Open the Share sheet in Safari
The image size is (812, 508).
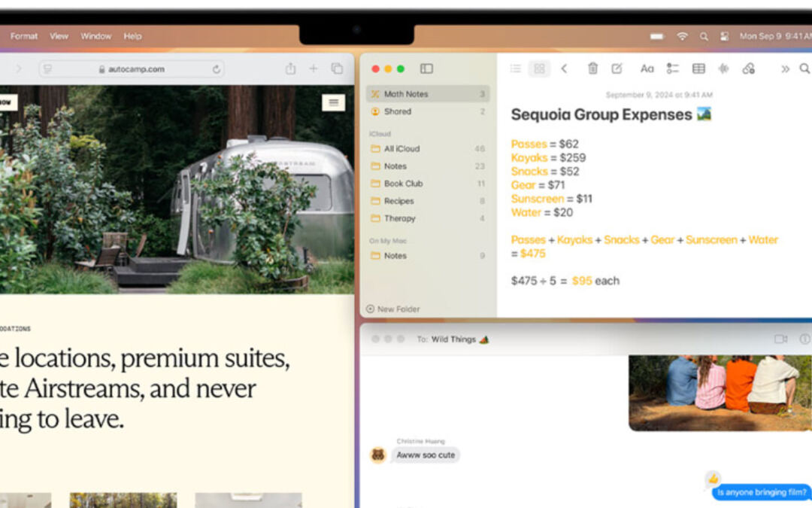click(290, 68)
